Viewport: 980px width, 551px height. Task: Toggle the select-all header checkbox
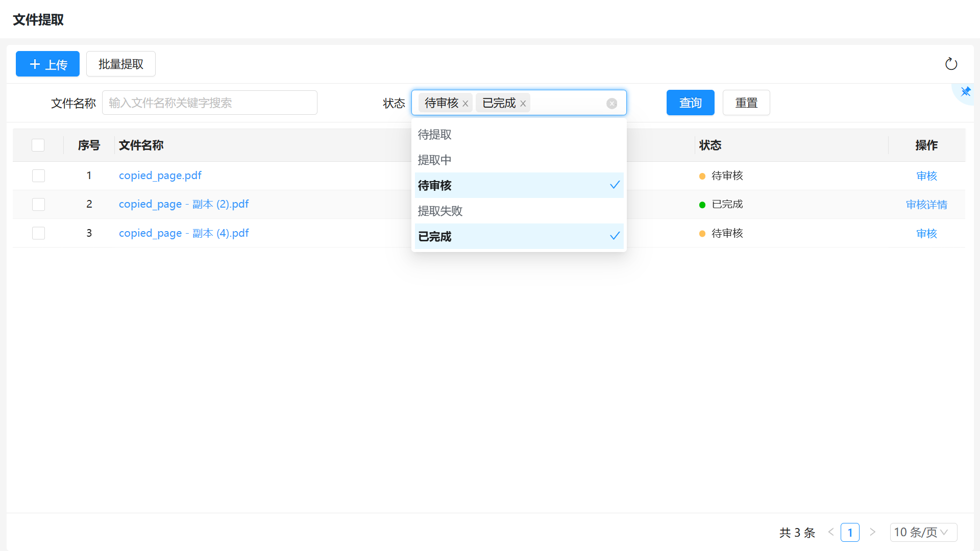[38, 145]
